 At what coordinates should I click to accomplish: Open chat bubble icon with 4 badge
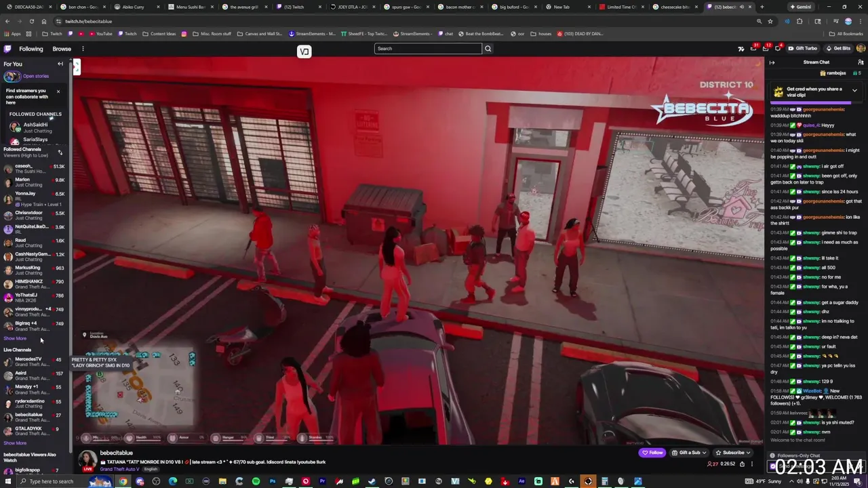(778, 49)
